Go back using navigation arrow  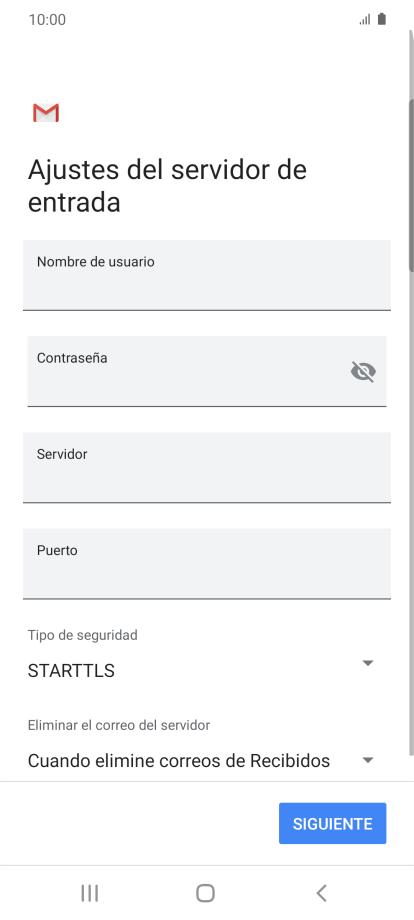coord(321,893)
